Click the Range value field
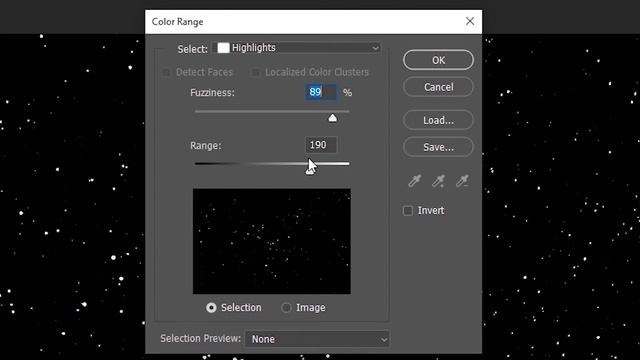This screenshot has height=360, width=640. point(321,145)
